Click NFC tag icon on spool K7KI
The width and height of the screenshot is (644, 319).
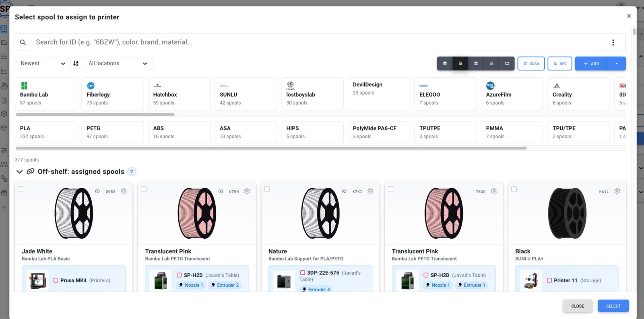[344, 191]
